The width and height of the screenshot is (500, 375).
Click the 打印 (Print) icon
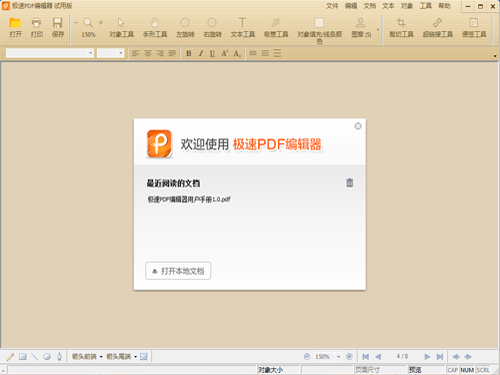pyautogui.click(x=36, y=23)
